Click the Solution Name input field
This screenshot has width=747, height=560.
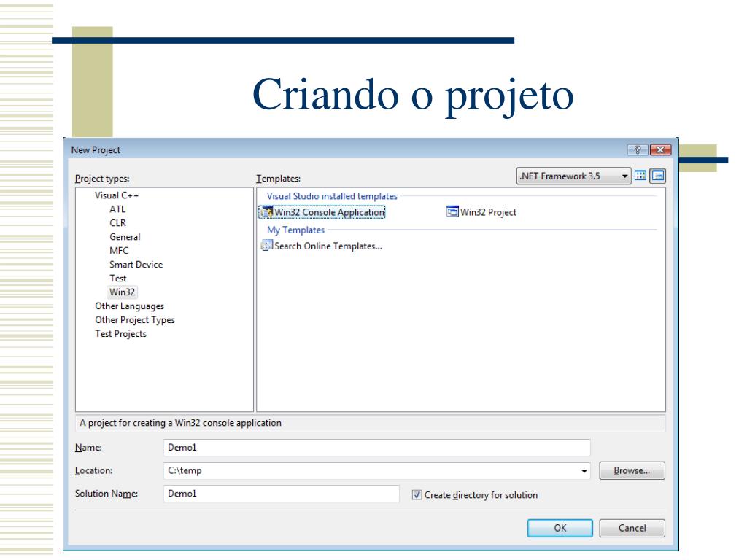pyautogui.click(x=282, y=494)
